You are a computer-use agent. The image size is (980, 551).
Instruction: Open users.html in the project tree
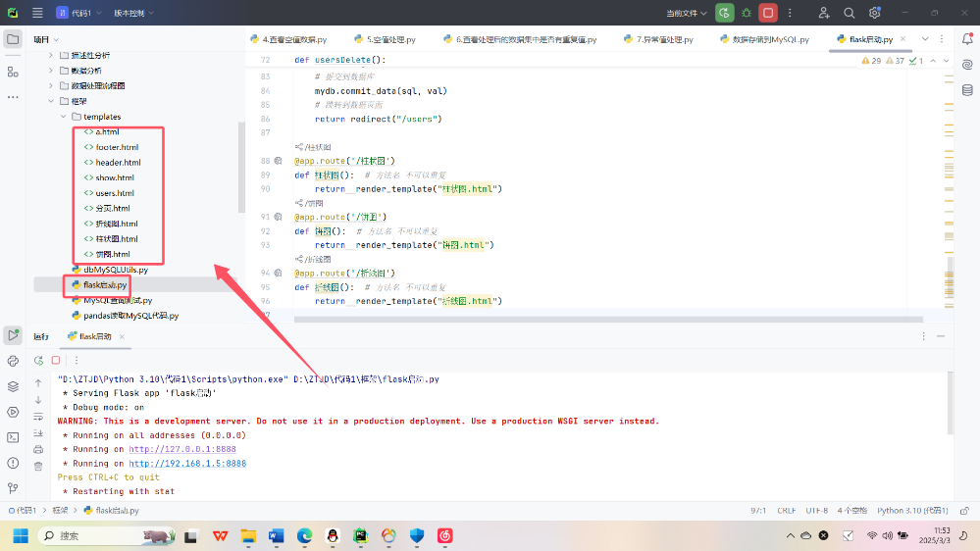115,193
